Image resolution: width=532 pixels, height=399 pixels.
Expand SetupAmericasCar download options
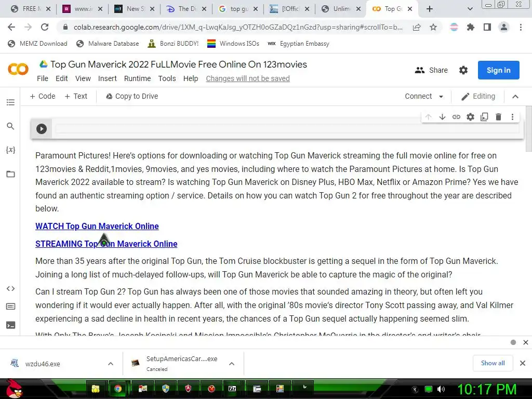[x=232, y=364]
